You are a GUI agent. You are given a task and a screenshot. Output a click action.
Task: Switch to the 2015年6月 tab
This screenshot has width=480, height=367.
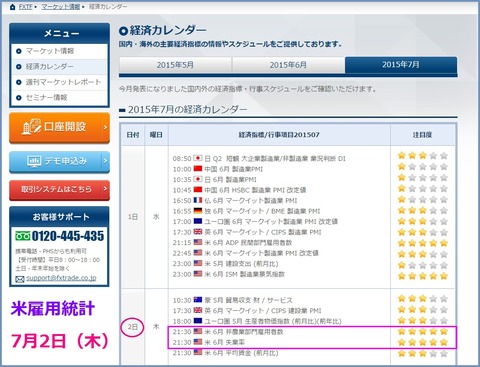[x=288, y=65]
